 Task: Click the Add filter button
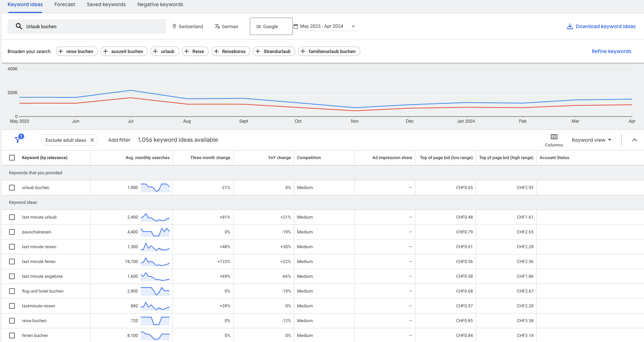tap(119, 140)
